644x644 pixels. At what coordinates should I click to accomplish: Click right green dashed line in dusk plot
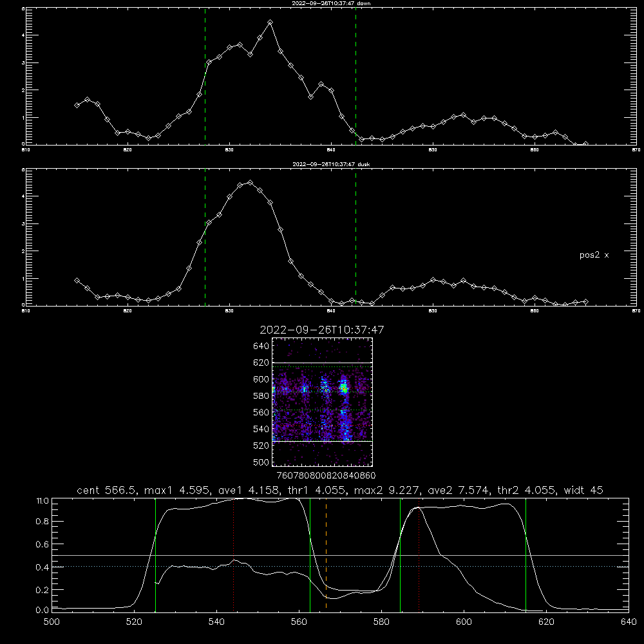(355, 237)
